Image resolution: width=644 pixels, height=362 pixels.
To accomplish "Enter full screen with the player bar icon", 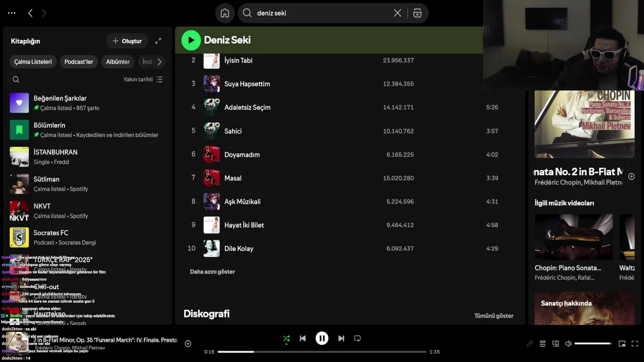I will pos(634,344).
